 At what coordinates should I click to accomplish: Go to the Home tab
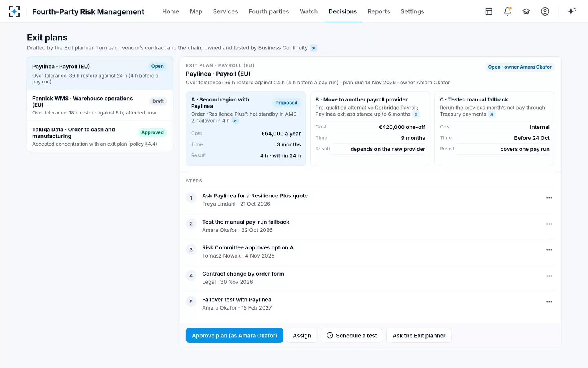coord(171,11)
